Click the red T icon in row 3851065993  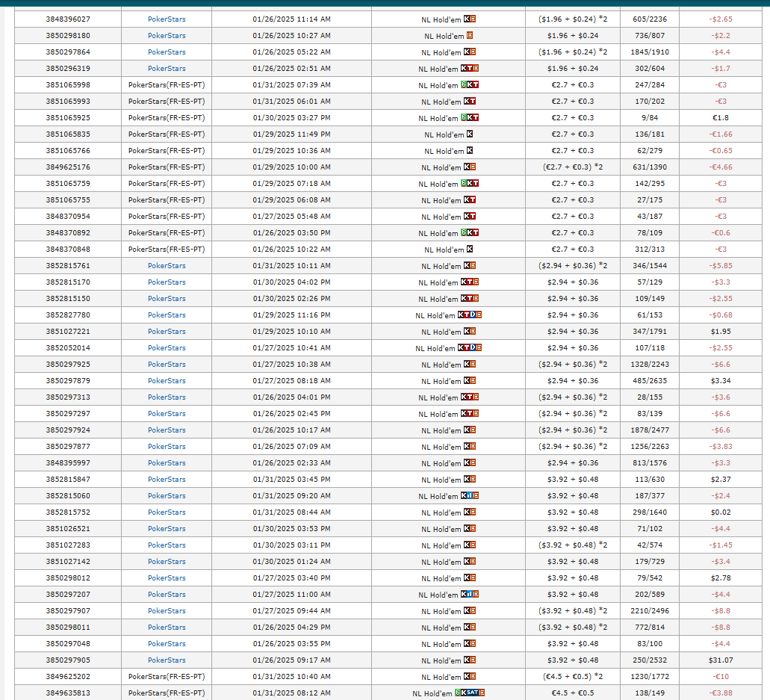[473, 101]
